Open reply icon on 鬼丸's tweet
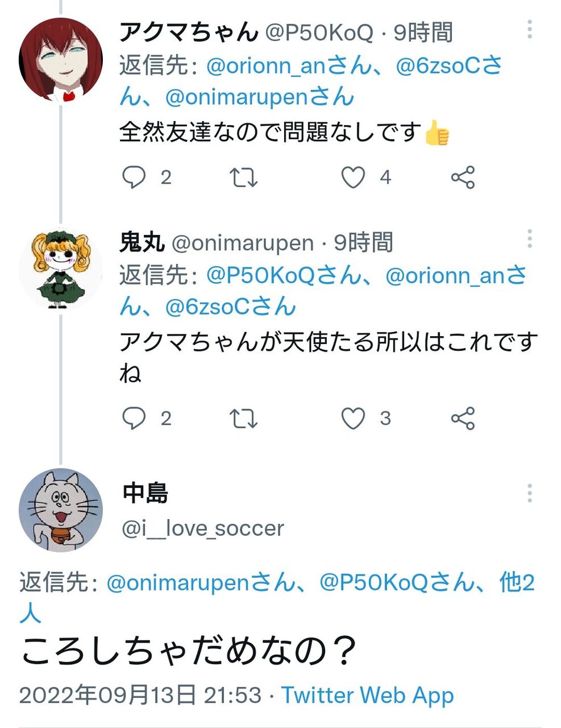 pos(134,419)
